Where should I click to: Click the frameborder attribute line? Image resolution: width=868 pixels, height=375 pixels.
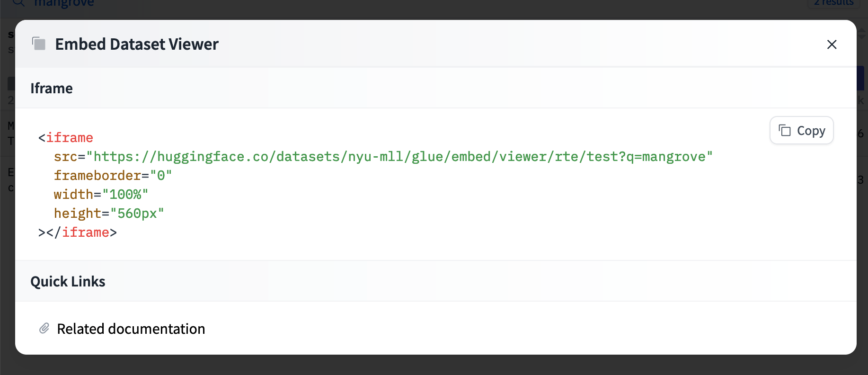[113, 176]
